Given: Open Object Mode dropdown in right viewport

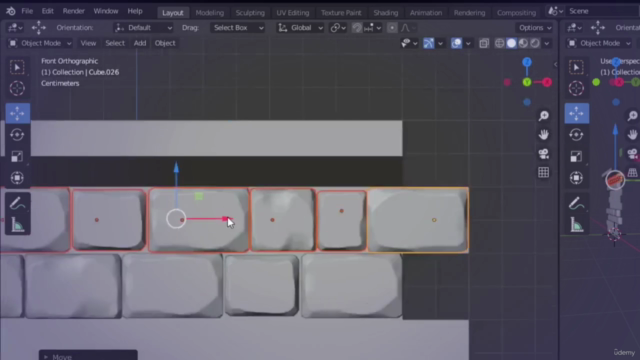Looking at the screenshot, I should 599,43.
